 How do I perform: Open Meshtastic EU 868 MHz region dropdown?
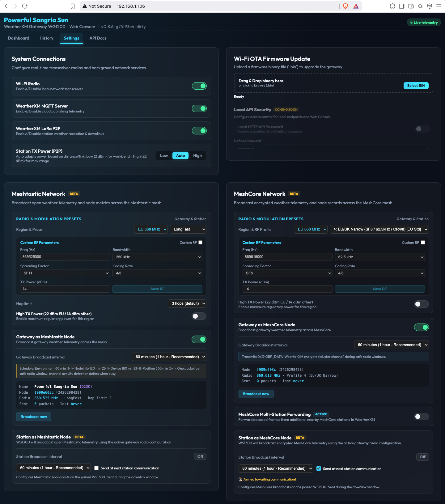pyautogui.click(x=151, y=229)
